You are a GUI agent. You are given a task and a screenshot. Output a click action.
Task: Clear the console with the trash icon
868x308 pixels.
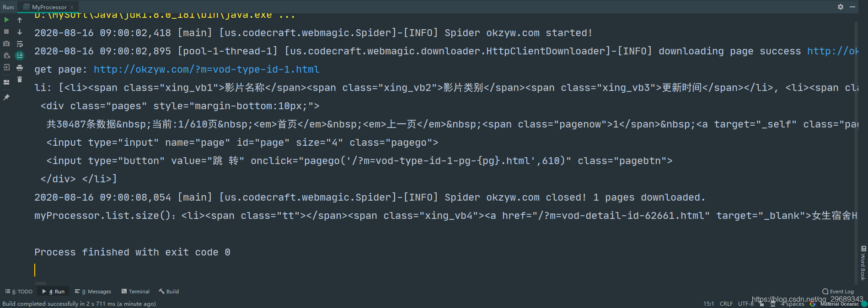pos(20,80)
